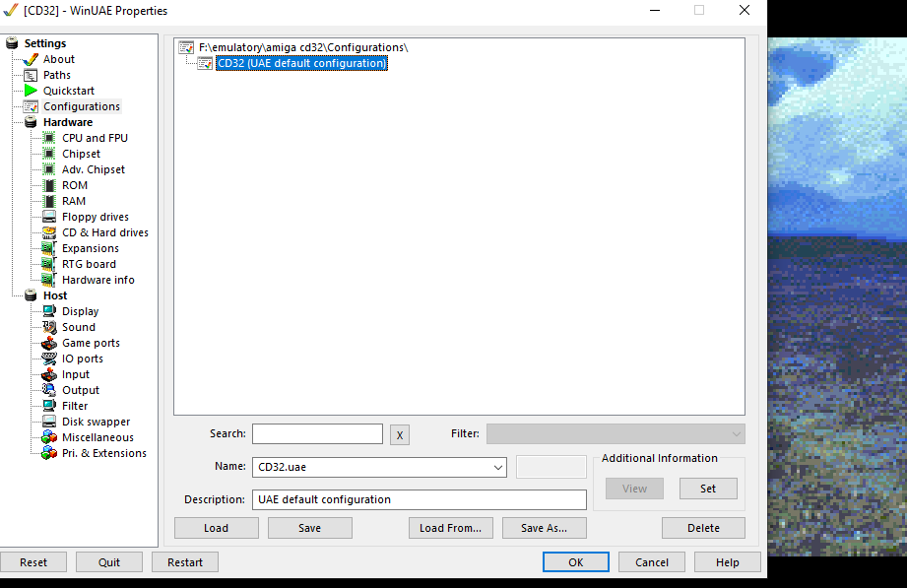Open the Name combo box dropdown arrow
907x588 pixels.
click(497, 467)
